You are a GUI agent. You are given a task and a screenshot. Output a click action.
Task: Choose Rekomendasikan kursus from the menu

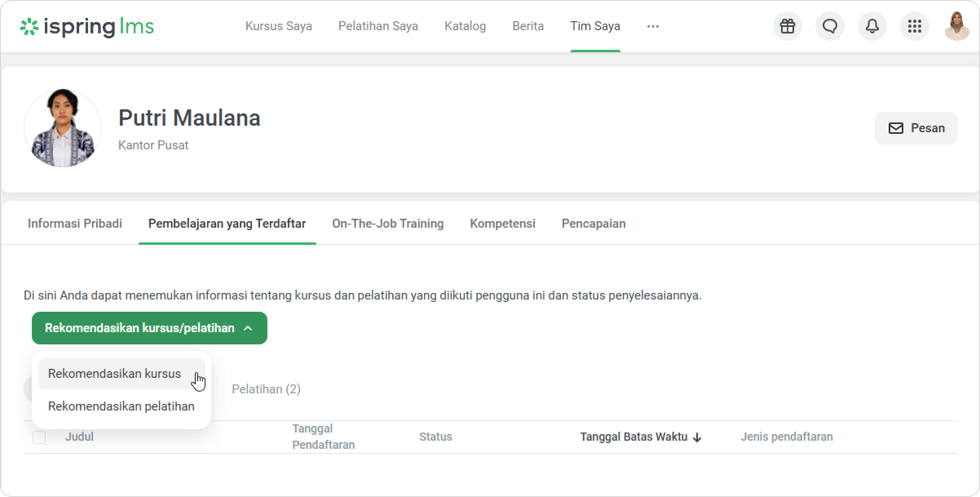point(115,374)
